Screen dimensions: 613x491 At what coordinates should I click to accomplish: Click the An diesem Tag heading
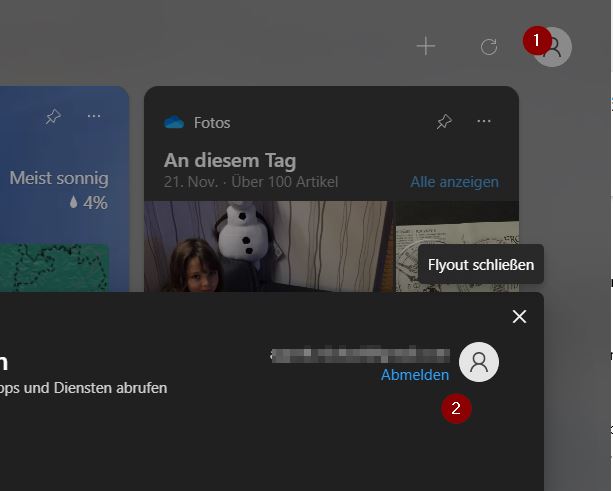coord(230,161)
